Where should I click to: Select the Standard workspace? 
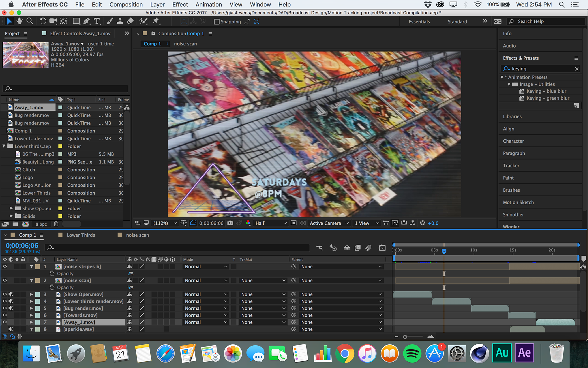click(x=457, y=21)
